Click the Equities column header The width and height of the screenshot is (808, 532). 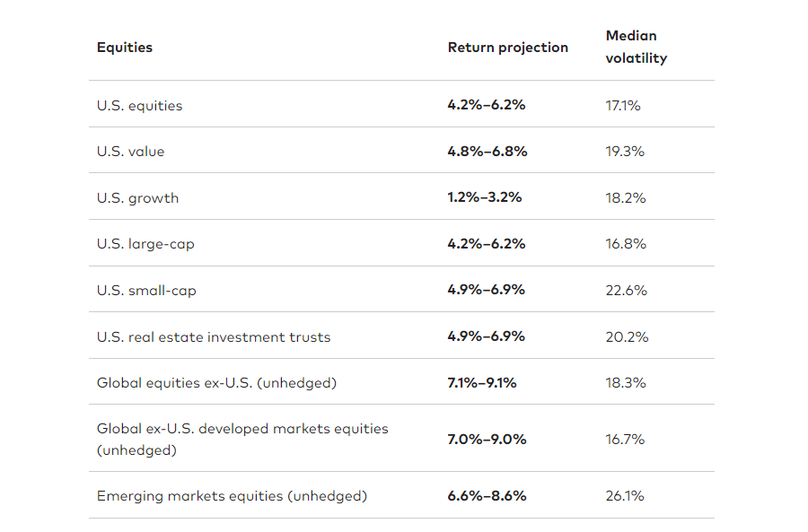point(125,48)
